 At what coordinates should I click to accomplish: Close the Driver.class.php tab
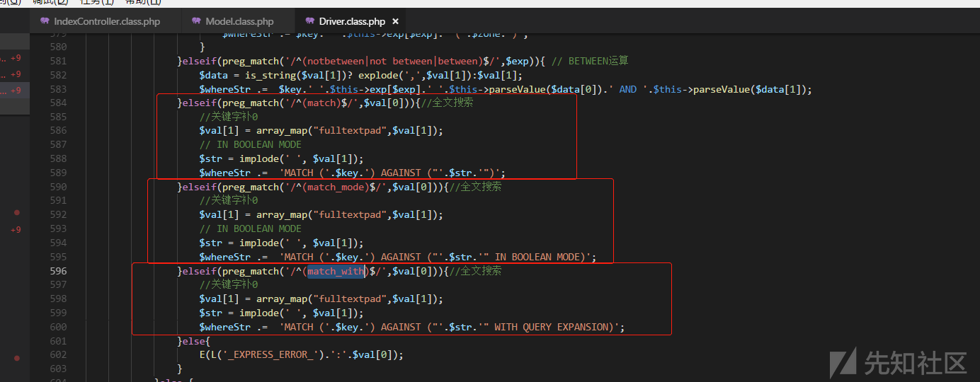[396, 21]
